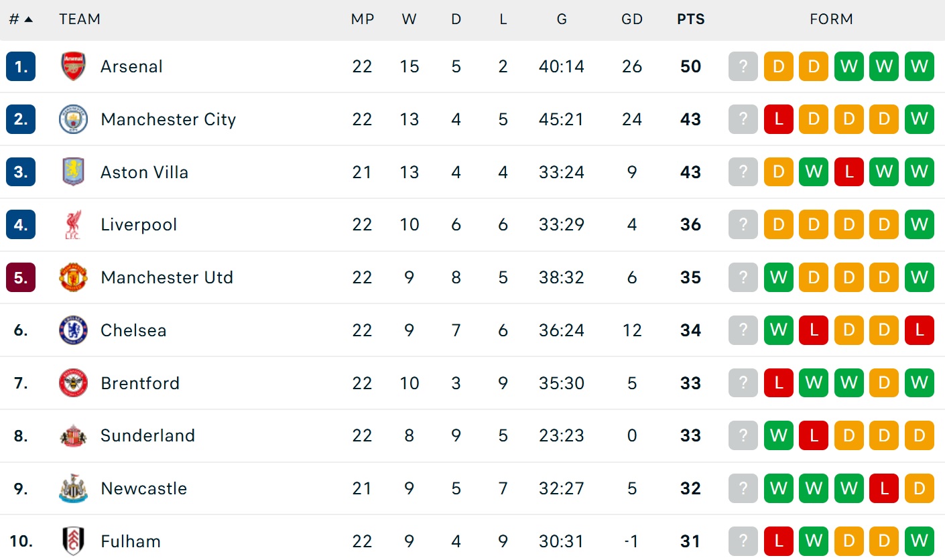Open the Sunderland team link
Viewport: 945px width, 560px height.
(147, 435)
